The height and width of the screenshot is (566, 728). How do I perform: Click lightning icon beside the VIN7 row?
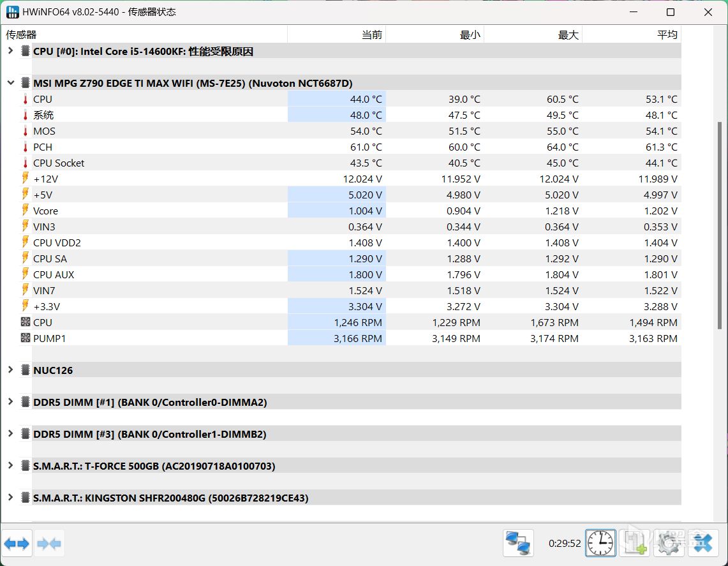click(26, 290)
